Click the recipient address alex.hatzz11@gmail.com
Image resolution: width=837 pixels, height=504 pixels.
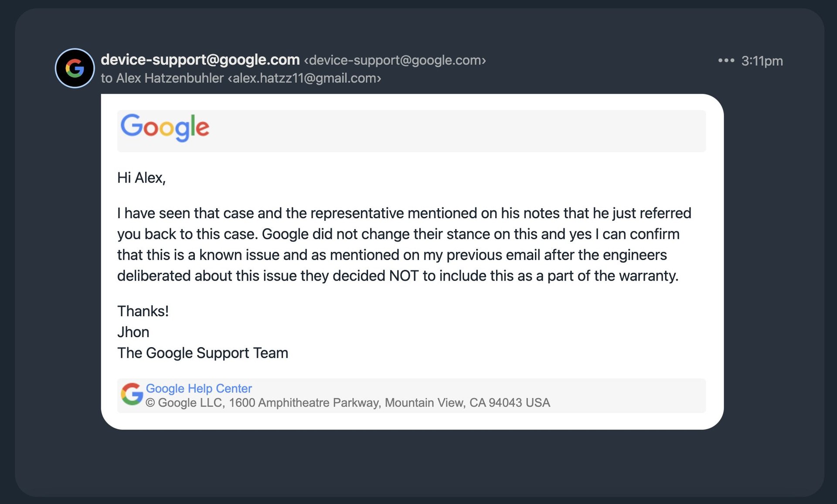(x=304, y=78)
